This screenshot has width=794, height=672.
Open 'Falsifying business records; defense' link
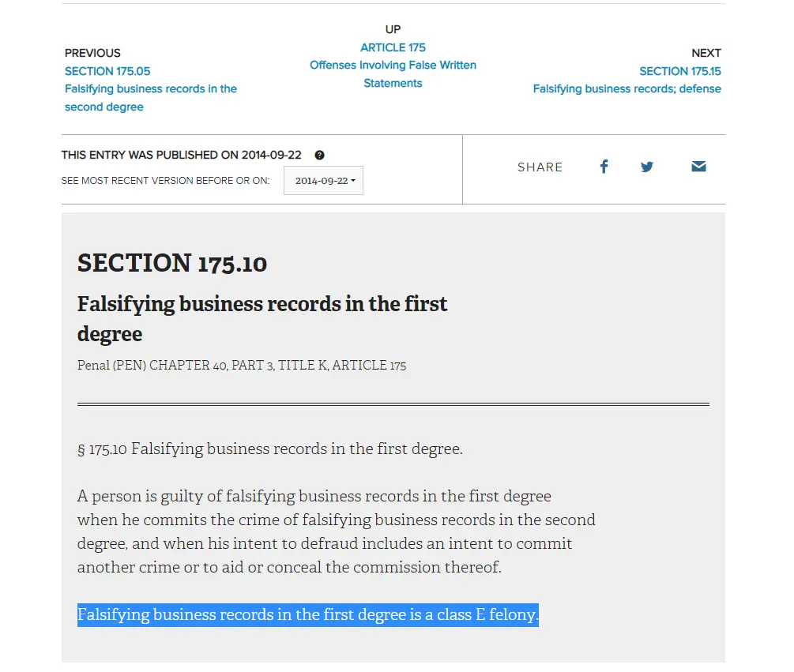[627, 88]
